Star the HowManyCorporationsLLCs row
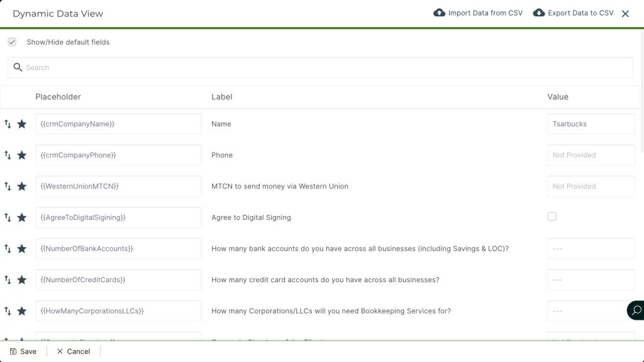This screenshot has width=644, height=362. (x=22, y=310)
